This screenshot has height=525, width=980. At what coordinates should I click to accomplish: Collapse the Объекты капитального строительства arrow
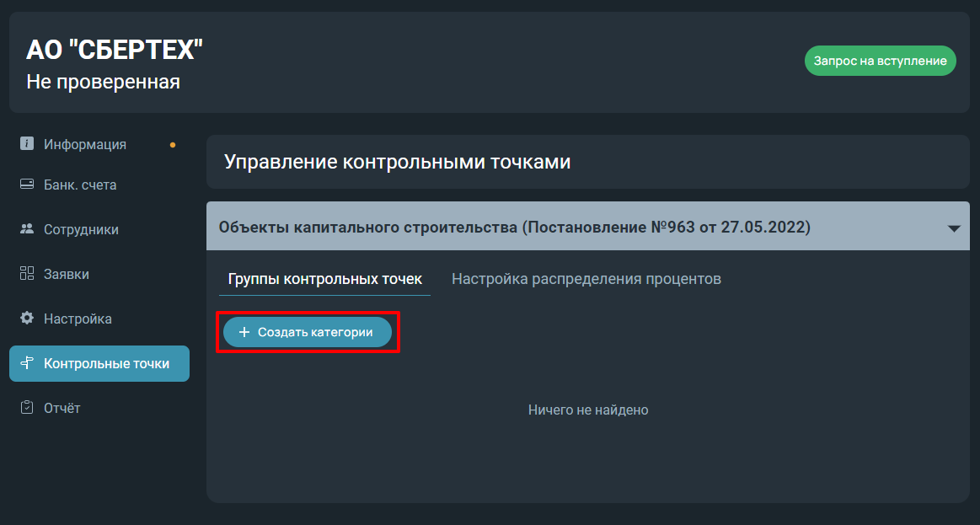tap(954, 228)
